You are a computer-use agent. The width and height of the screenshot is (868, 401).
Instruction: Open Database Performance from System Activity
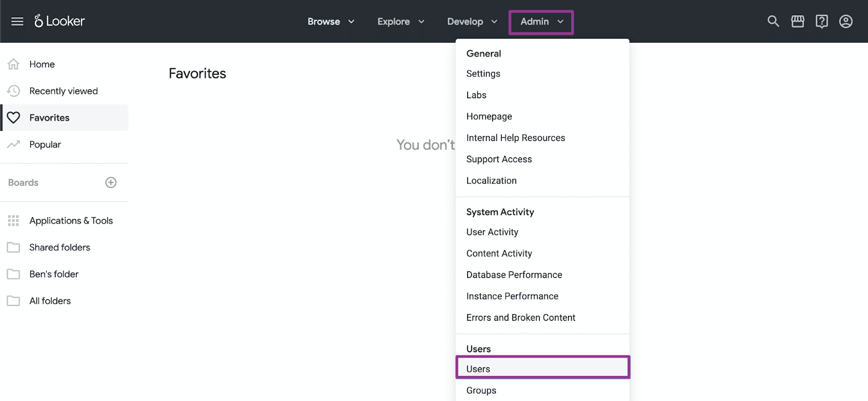click(514, 275)
